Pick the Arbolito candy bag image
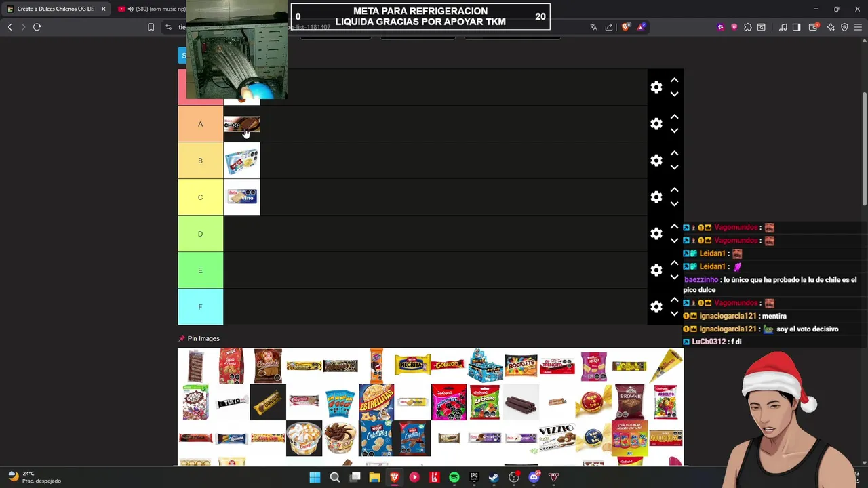 [666, 402]
